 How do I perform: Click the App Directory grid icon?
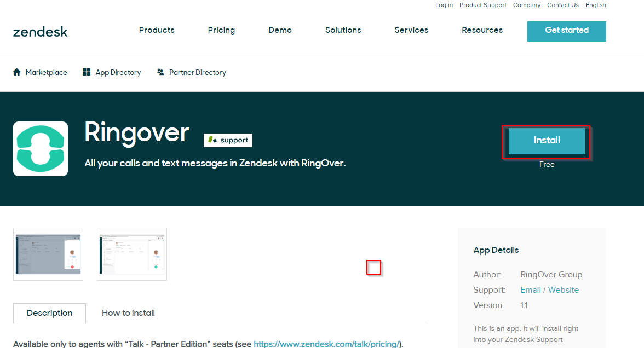tap(87, 72)
